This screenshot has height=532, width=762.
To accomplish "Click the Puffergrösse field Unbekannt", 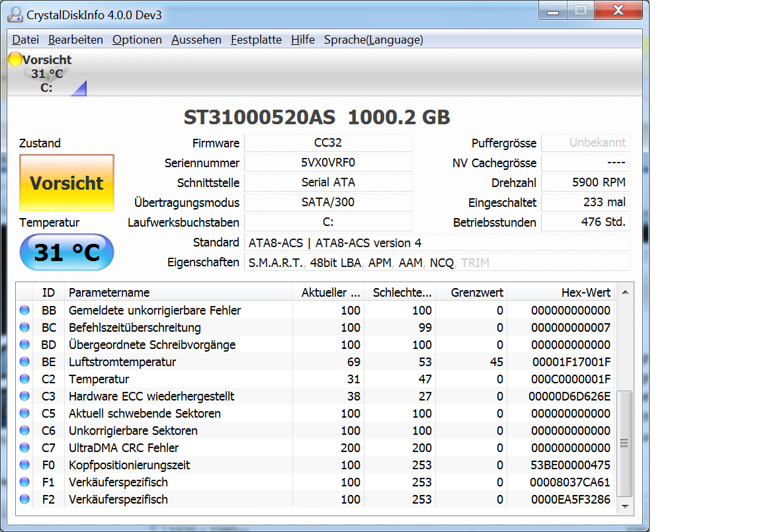I will pyautogui.click(x=585, y=143).
